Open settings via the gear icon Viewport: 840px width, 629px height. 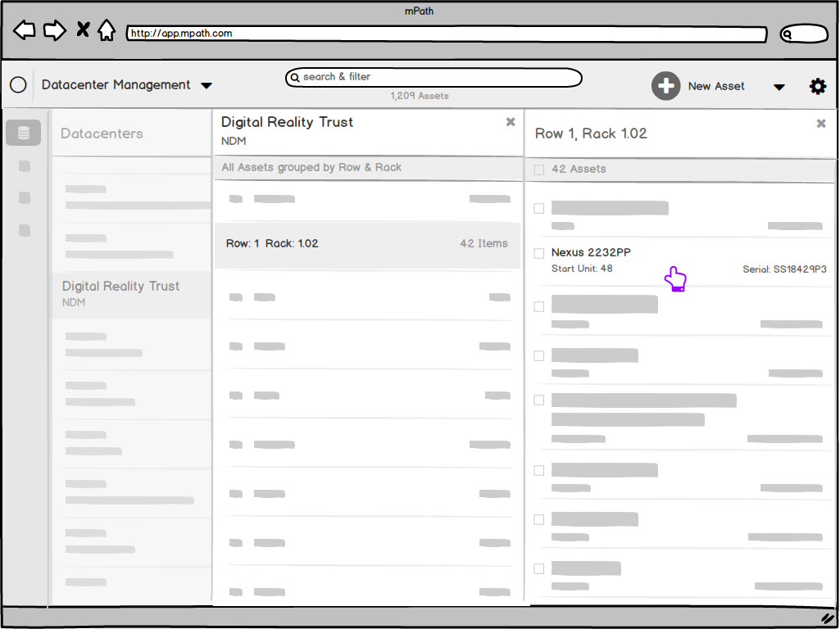coord(818,86)
